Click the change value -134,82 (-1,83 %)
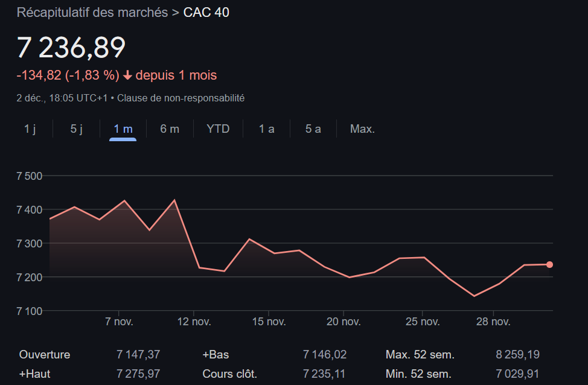The width and height of the screenshot is (588, 385). pyautogui.click(x=68, y=75)
